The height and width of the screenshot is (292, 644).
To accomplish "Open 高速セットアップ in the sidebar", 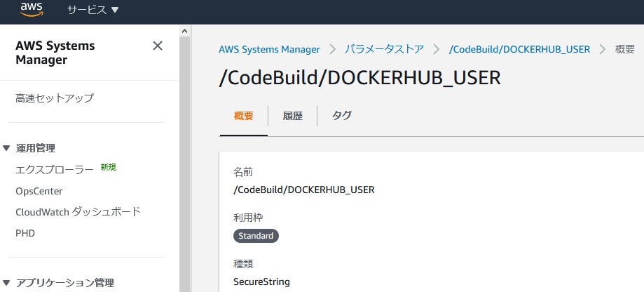I will point(55,98).
